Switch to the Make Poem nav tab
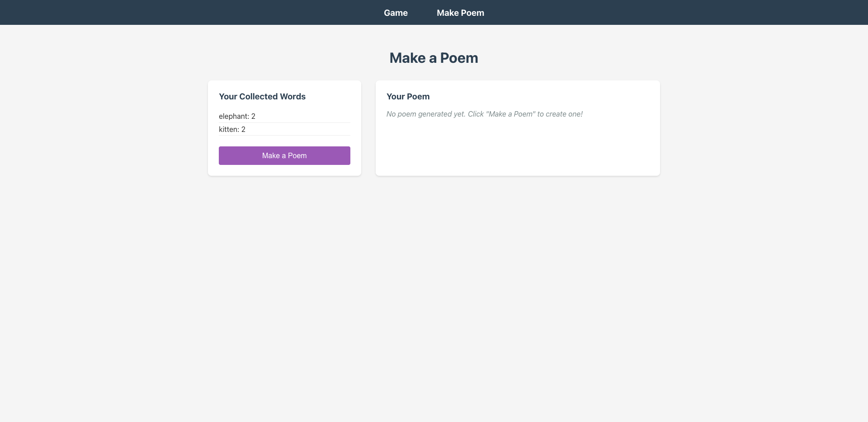 (460, 13)
